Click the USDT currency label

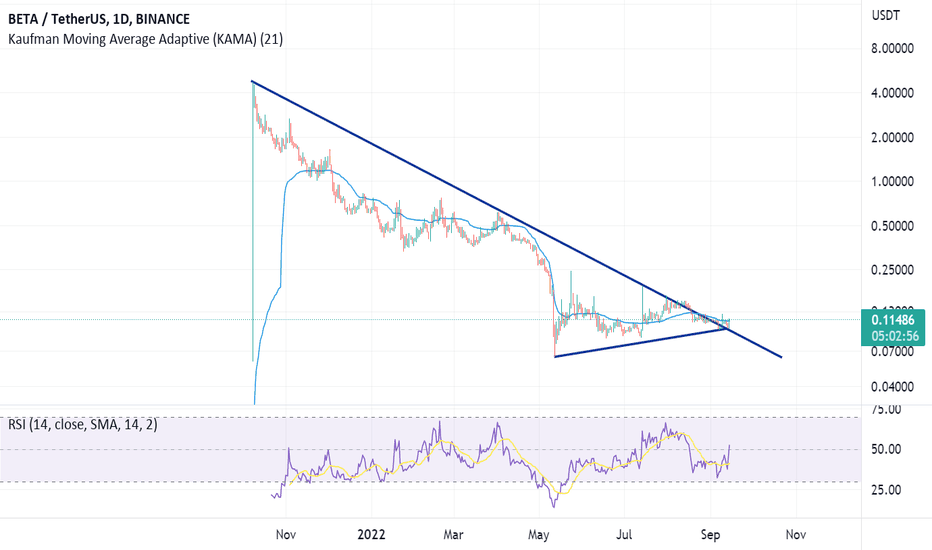pos(886,15)
